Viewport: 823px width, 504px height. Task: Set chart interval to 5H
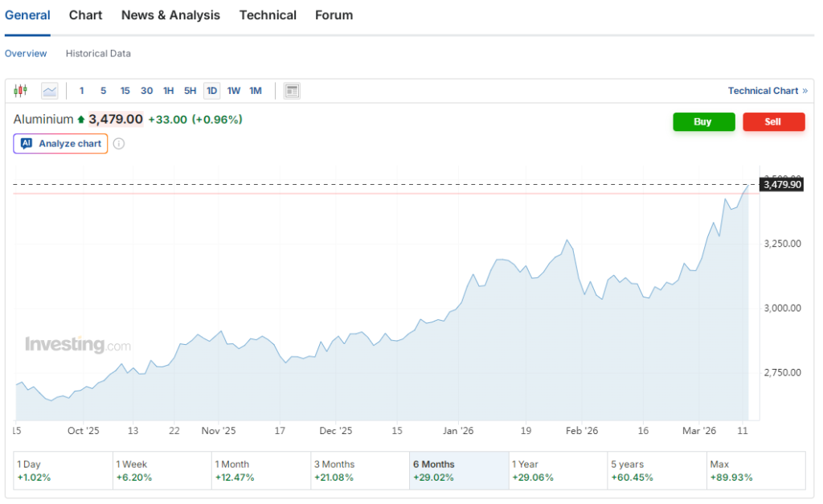(190, 91)
